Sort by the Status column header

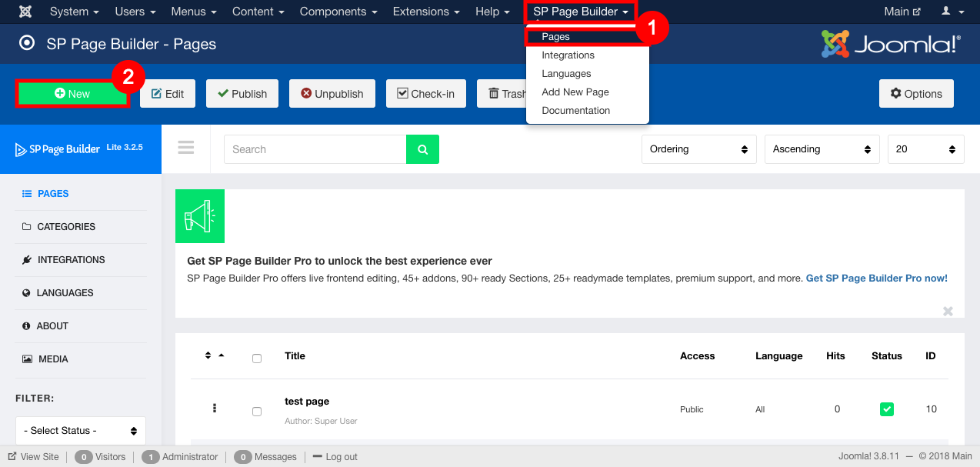(887, 355)
